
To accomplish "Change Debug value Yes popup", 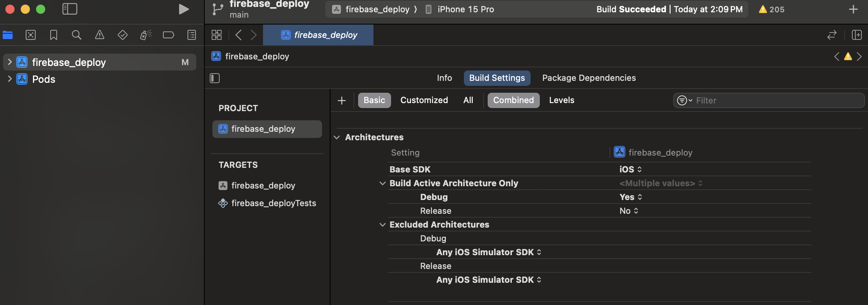I will click(x=631, y=197).
